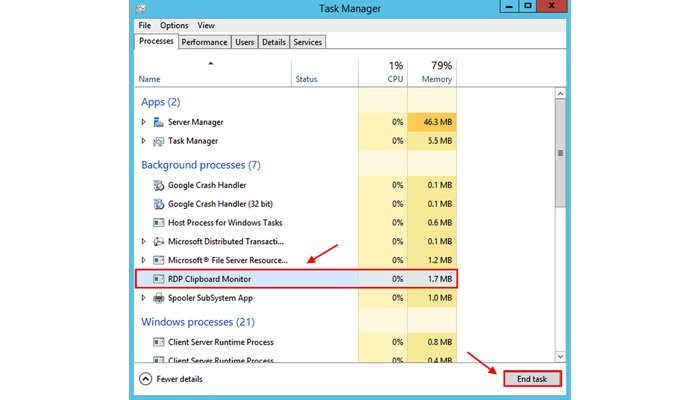Viewport: 700px width, 400px height.
Task: Click the scrollbar up arrow
Action: click(560, 93)
